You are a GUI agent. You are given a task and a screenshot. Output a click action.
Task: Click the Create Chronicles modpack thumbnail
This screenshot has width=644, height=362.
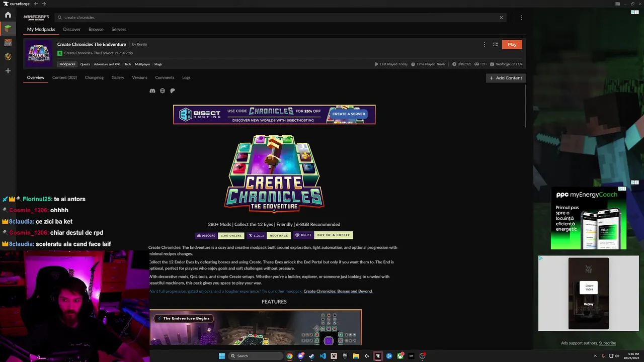[39, 53]
